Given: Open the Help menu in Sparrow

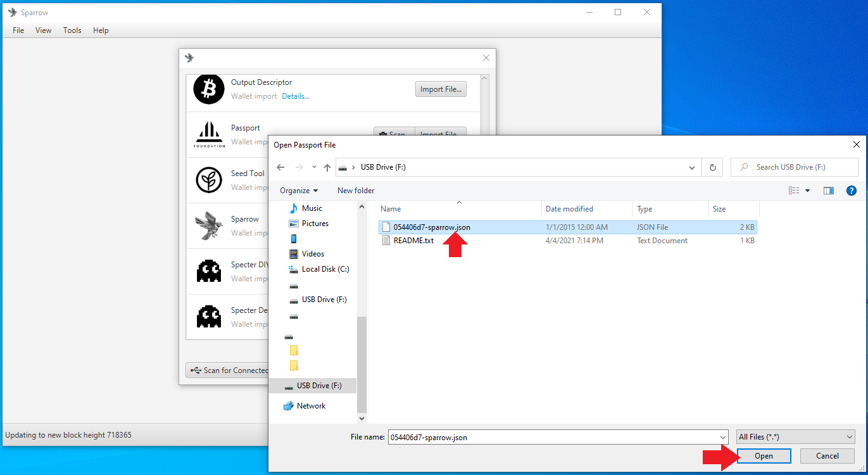Looking at the screenshot, I should (101, 30).
